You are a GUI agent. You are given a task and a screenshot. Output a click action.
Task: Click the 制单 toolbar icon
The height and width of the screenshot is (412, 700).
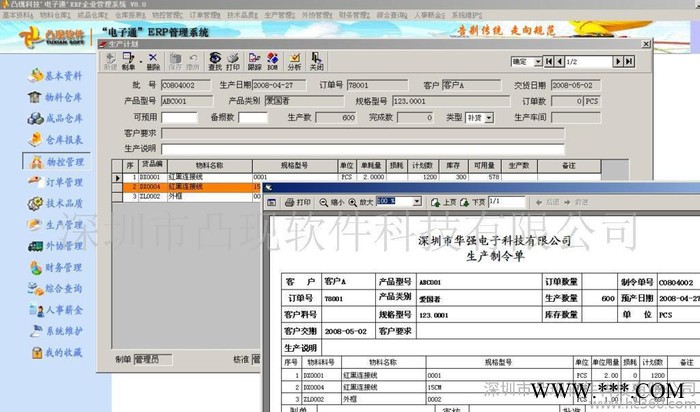[128, 61]
